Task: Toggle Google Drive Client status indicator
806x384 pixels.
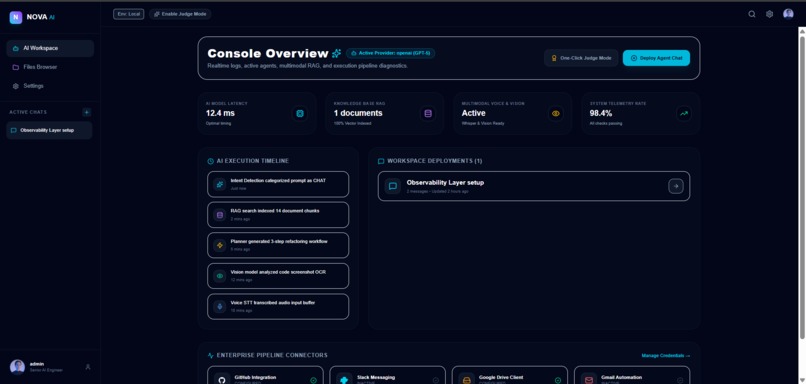Action: click(558, 380)
